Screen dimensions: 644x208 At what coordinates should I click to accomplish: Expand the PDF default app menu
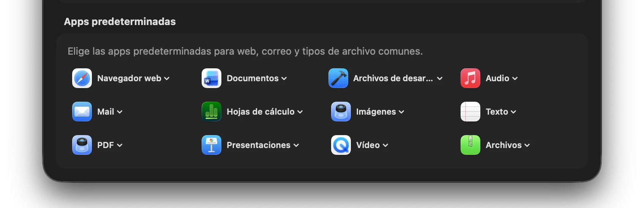click(110, 145)
